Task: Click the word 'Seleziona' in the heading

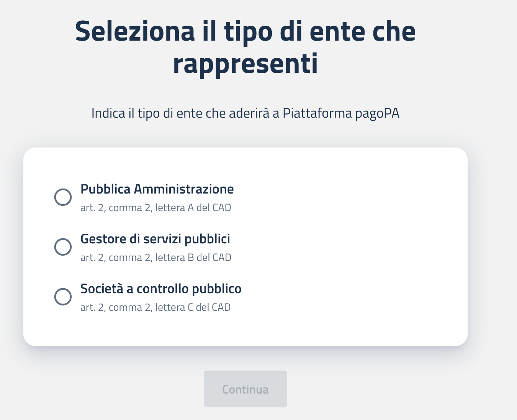Action: tap(135, 31)
